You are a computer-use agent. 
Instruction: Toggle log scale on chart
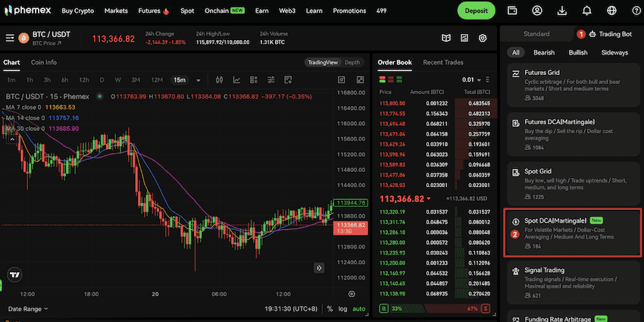(342, 309)
